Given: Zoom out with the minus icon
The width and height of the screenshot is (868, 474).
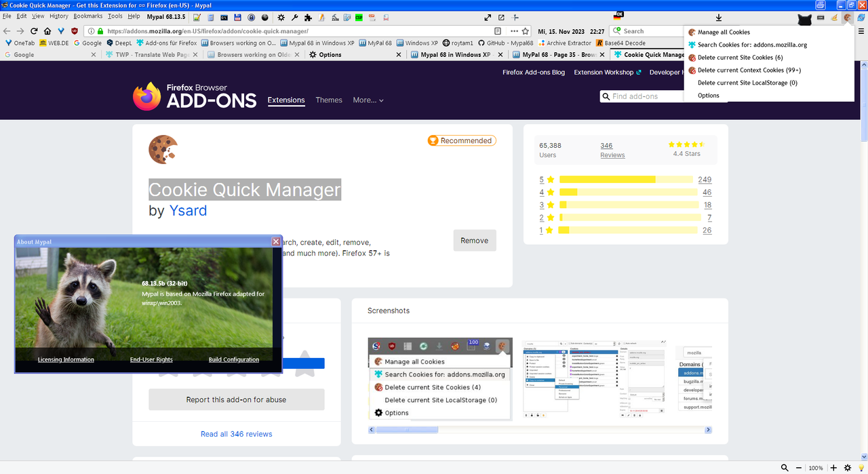Looking at the screenshot, I should click(800, 468).
